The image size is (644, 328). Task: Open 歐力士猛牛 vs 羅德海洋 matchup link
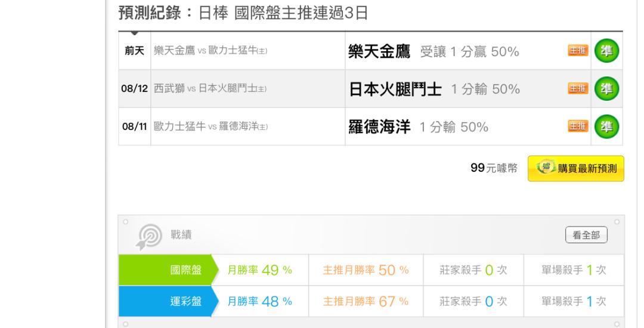pos(210,126)
